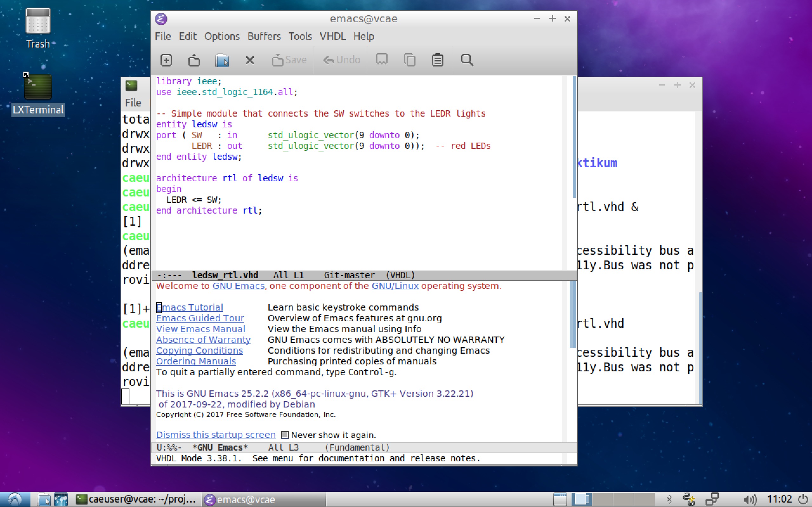Open LXTerminal desktop shortcut icon
This screenshot has width=812, height=507.
pyautogui.click(x=38, y=87)
